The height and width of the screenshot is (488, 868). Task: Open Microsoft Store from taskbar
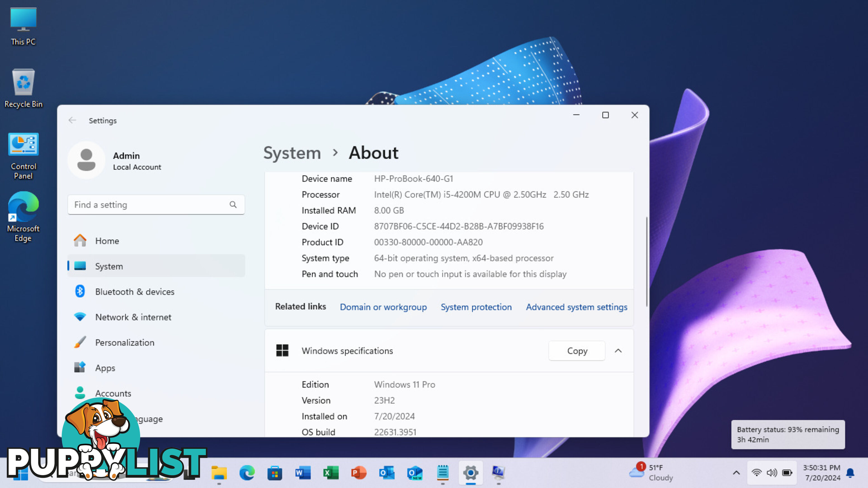coord(275,473)
